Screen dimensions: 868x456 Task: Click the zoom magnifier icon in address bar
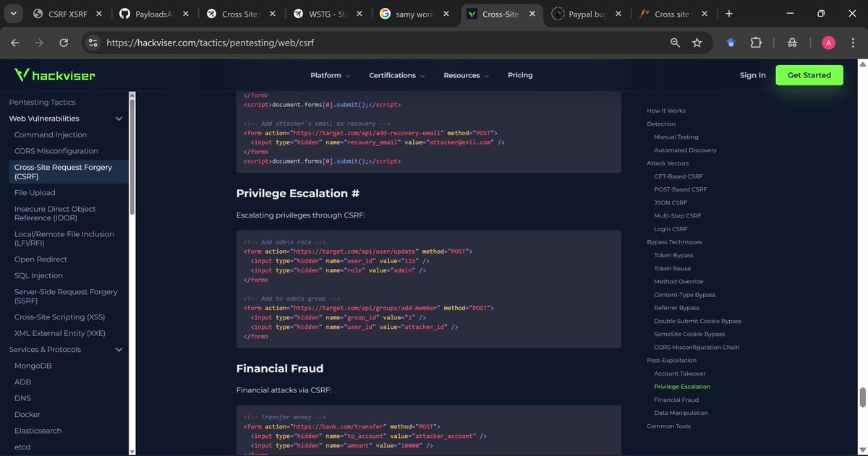[x=675, y=43]
